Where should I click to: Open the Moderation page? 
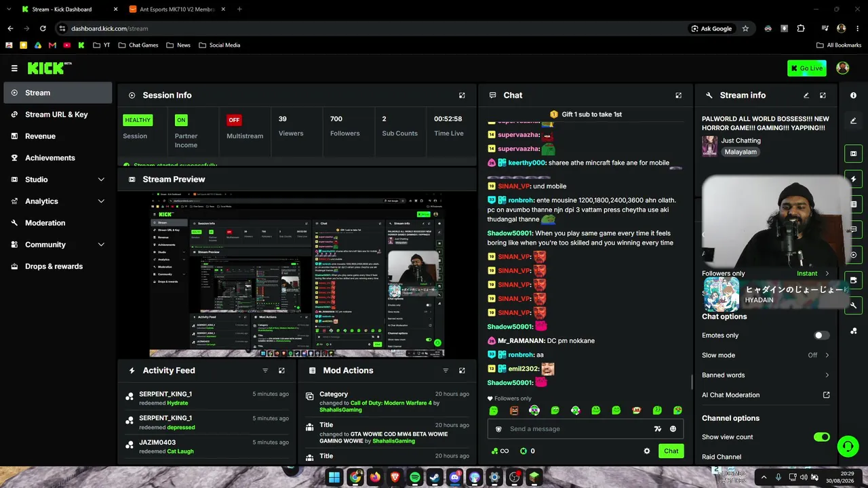(58, 223)
